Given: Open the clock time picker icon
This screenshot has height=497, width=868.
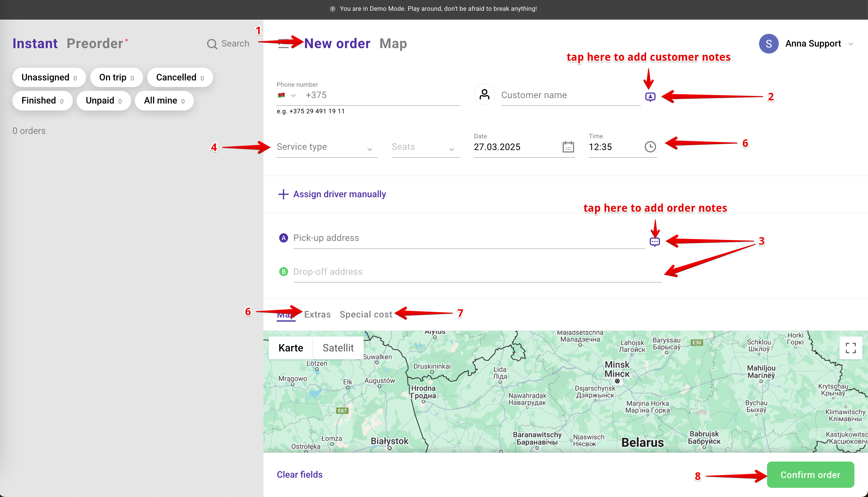Looking at the screenshot, I should (650, 147).
